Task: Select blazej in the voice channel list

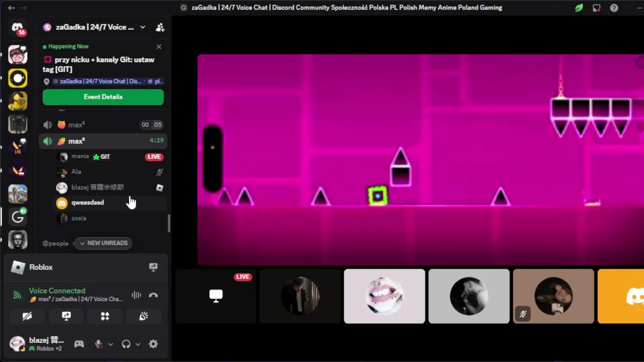Action: coord(110,188)
